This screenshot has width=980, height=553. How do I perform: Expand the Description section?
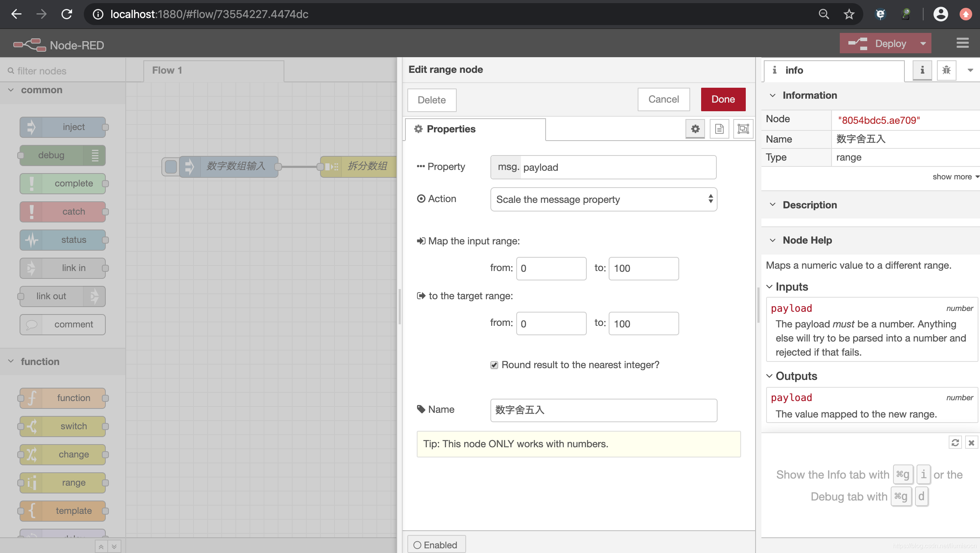coord(773,204)
